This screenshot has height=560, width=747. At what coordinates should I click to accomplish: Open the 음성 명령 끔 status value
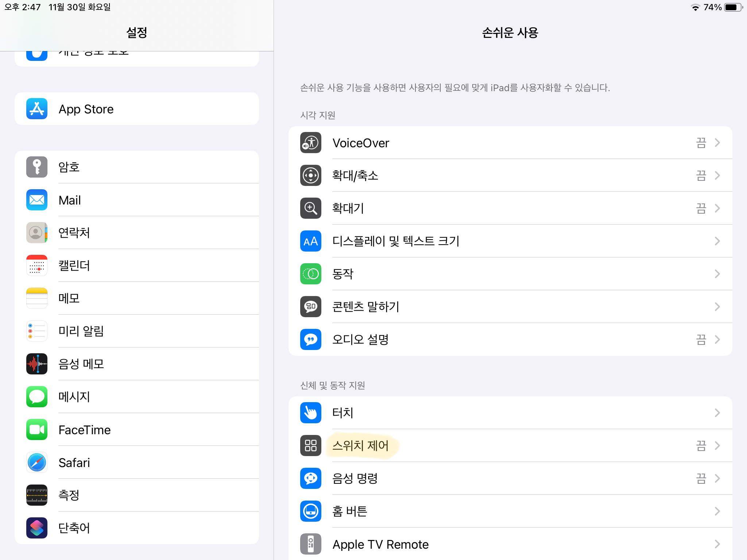tap(701, 478)
